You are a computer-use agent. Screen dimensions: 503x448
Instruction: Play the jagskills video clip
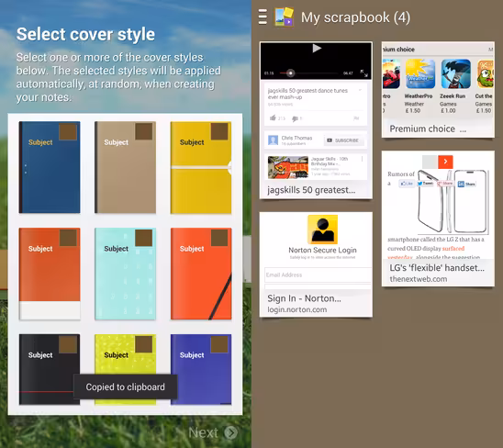[x=317, y=48]
